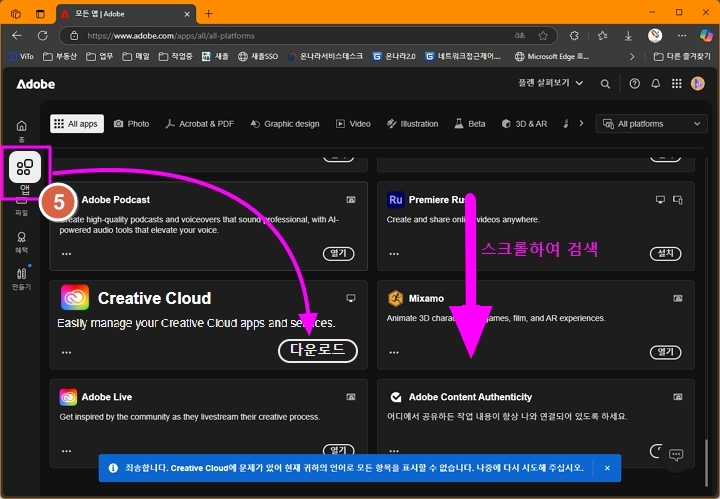Open the Microsoft Edge bookmark

point(552,56)
